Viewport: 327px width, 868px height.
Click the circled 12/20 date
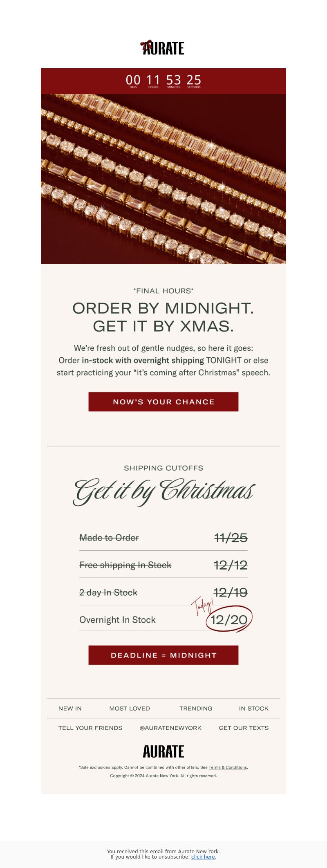(x=229, y=619)
